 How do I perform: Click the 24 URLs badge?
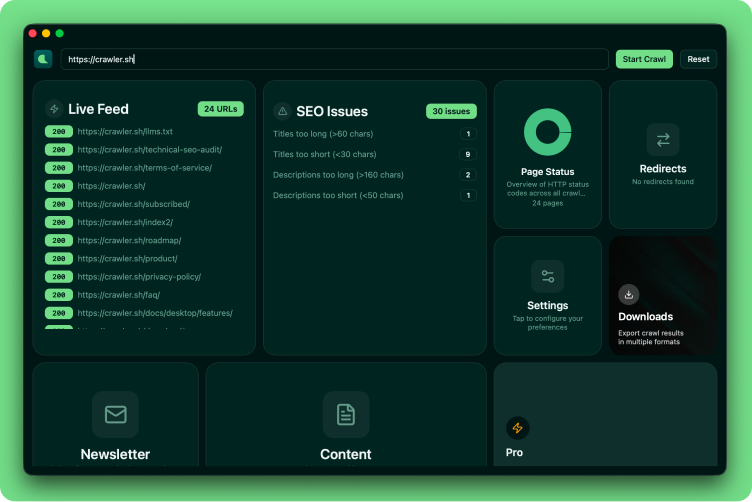(x=220, y=109)
